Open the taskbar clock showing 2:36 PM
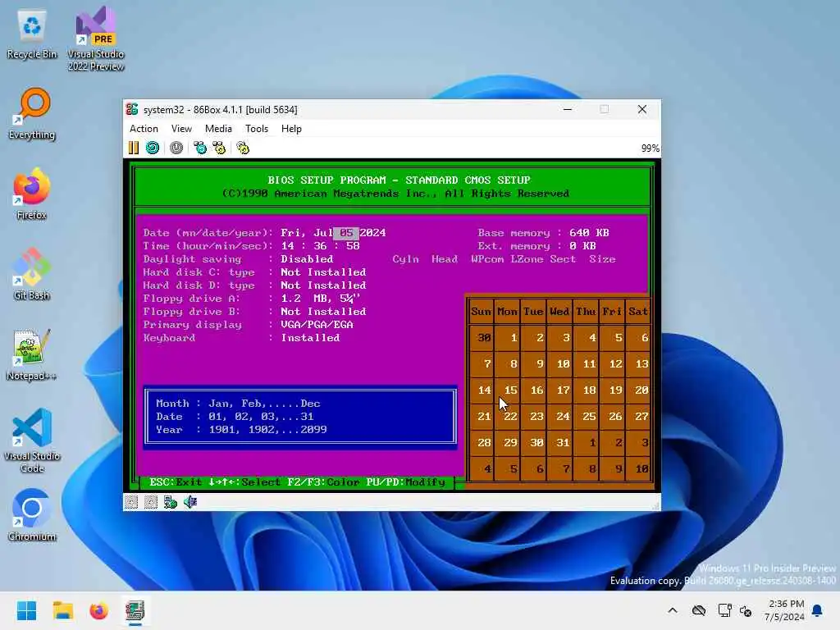Image resolution: width=840 pixels, height=630 pixels. (x=784, y=610)
